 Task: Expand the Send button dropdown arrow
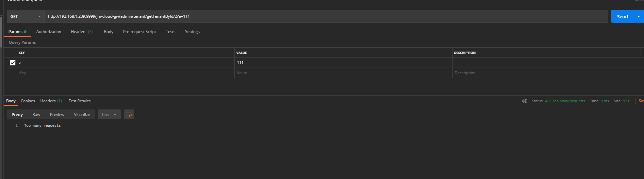(x=639, y=16)
